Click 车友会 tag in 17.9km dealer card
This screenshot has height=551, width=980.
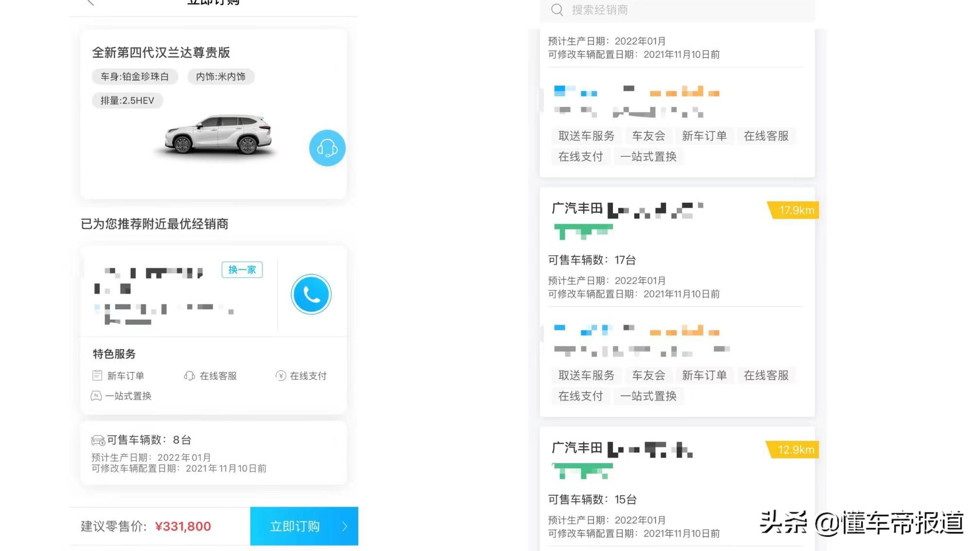tap(648, 375)
